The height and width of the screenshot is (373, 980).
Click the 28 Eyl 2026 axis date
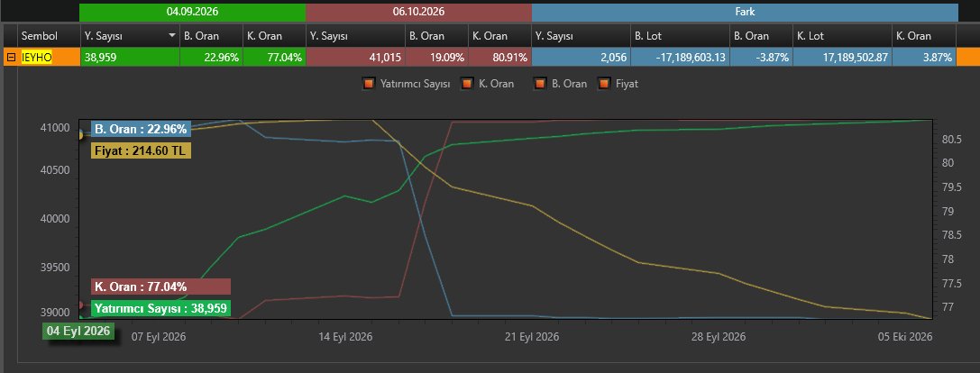pos(719,337)
